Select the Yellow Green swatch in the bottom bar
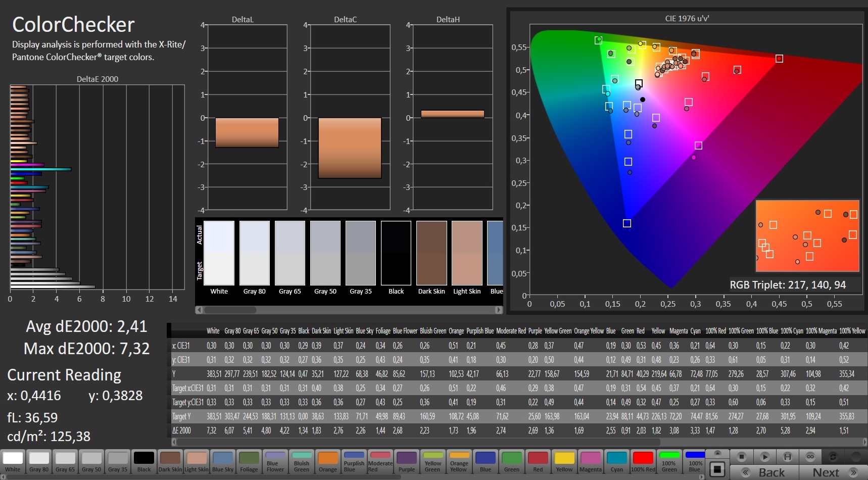The width and height of the screenshot is (868, 480). pos(433,462)
